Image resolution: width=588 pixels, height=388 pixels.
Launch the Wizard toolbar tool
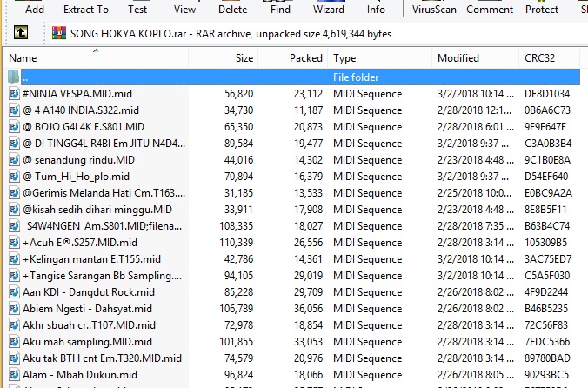[329, 9]
